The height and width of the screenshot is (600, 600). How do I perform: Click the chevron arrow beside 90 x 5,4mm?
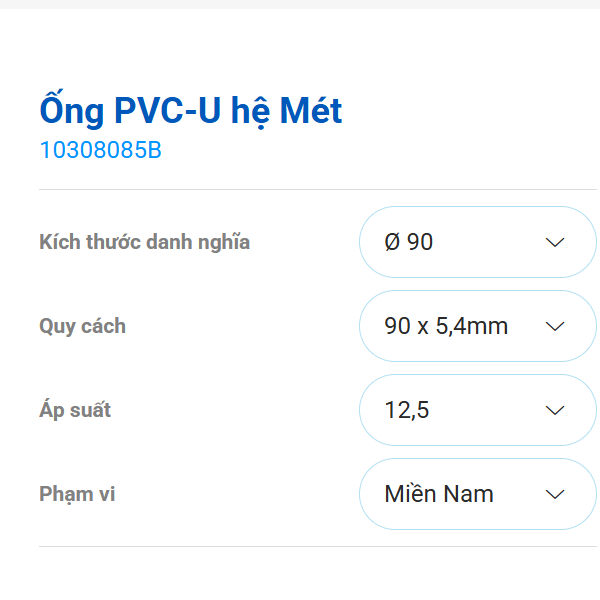click(556, 326)
